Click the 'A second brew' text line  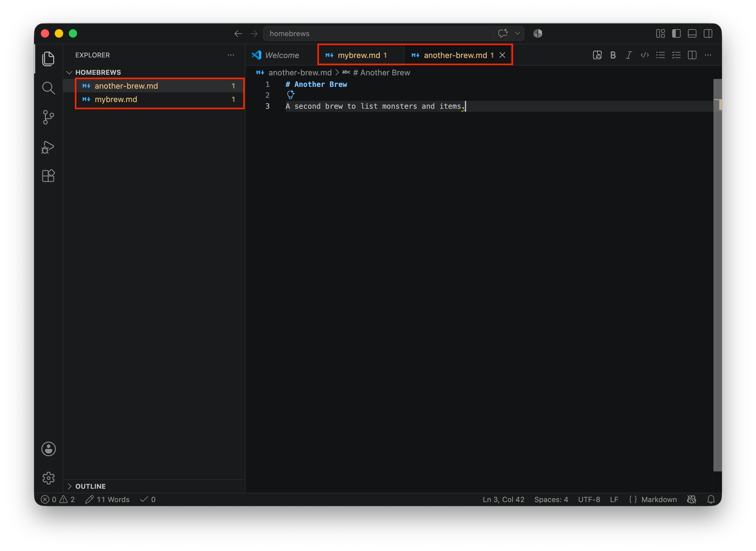pyautogui.click(x=375, y=106)
